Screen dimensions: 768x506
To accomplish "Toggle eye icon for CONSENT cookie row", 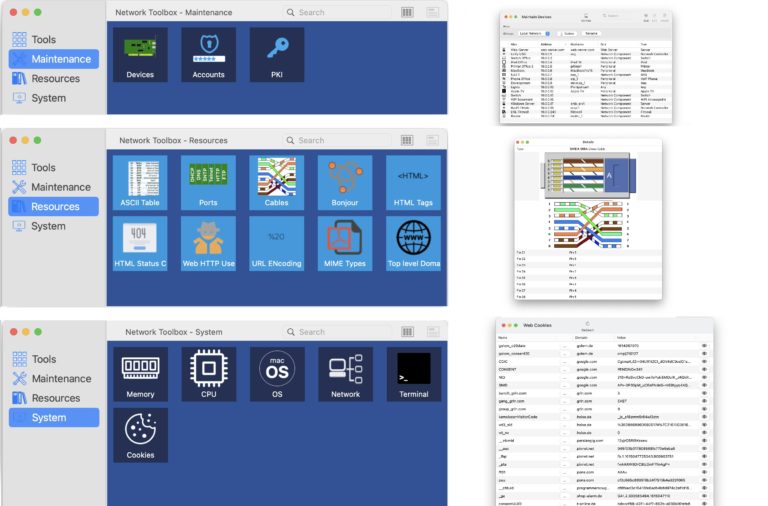I will [x=704, y=369].
